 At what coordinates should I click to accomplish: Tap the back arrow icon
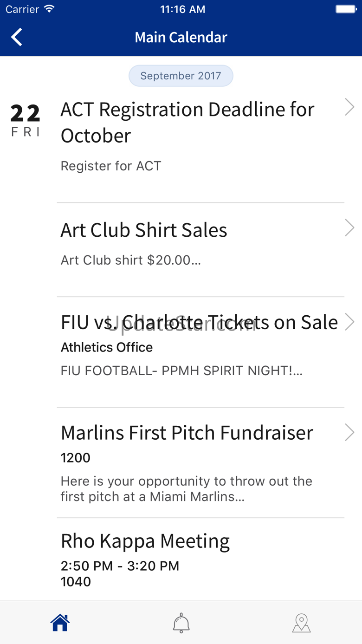[17, 37]
